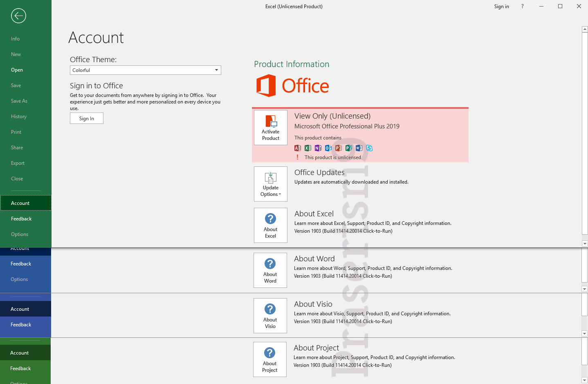The width and height of the screenshot is (588, 384).
Task: Click the Excel icon in product contents
Action: click(x=308, y=148)
